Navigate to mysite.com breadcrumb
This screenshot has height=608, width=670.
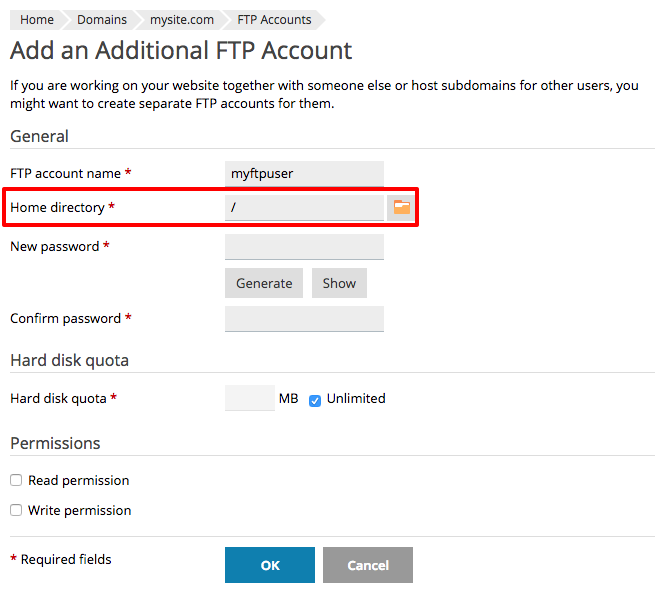point(189,19)
